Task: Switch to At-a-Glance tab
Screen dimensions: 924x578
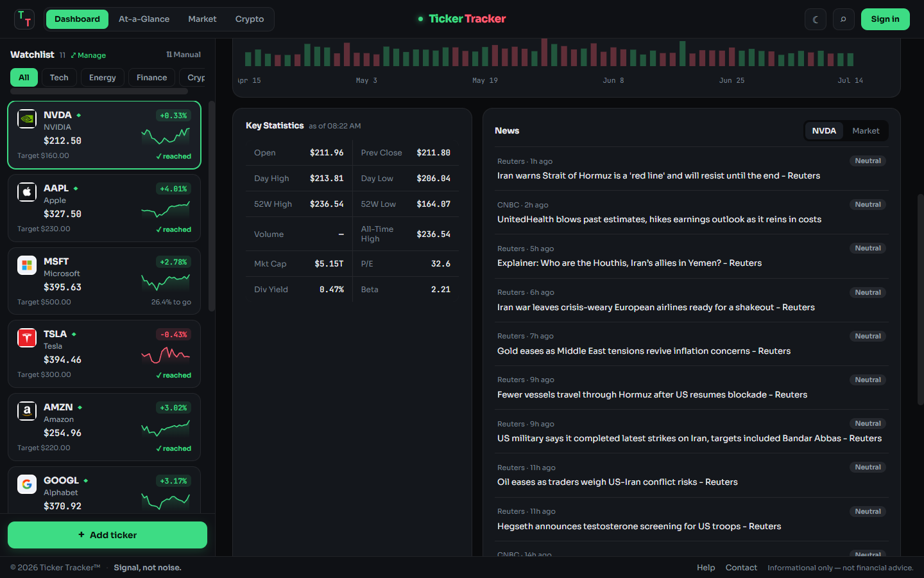Action: pyautogui.click(x=144, y=19)
